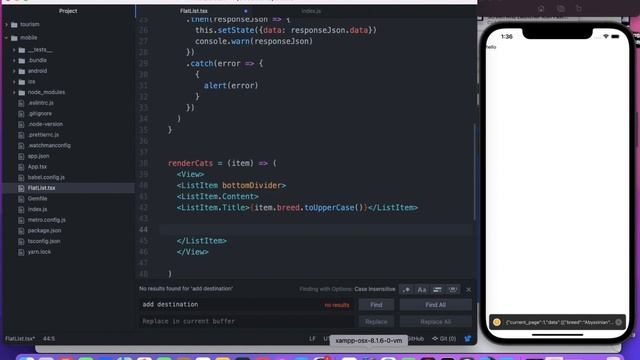Click the simulator rotate toolbar icon
This screenshot has height=360, width=640.
tap(579, 9)
